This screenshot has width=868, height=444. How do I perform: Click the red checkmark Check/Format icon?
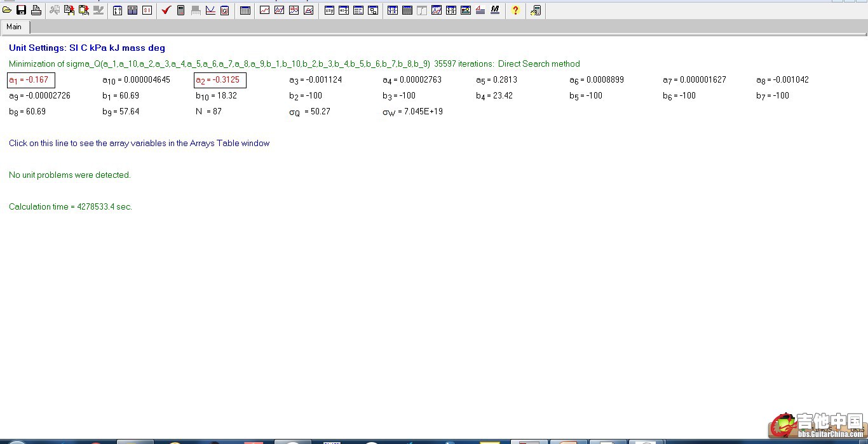(166, 10)
